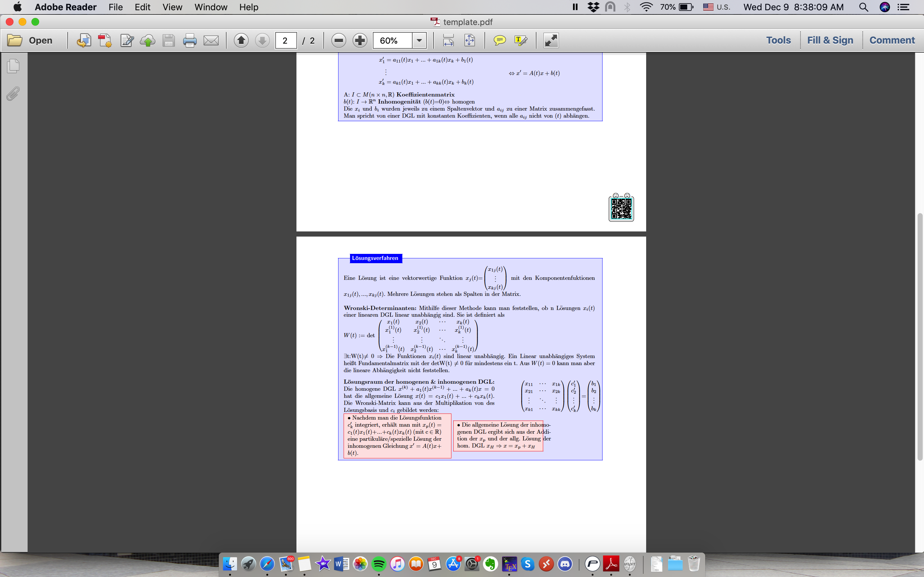Expand the Tools pane
Viewport: 924px width, 577px height.
[x=778, y=40]
